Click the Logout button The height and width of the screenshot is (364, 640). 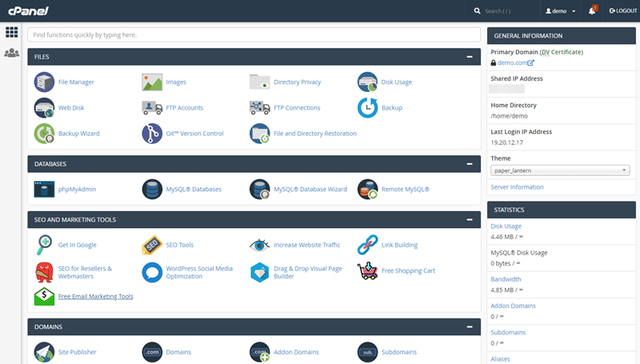point(623,11)
